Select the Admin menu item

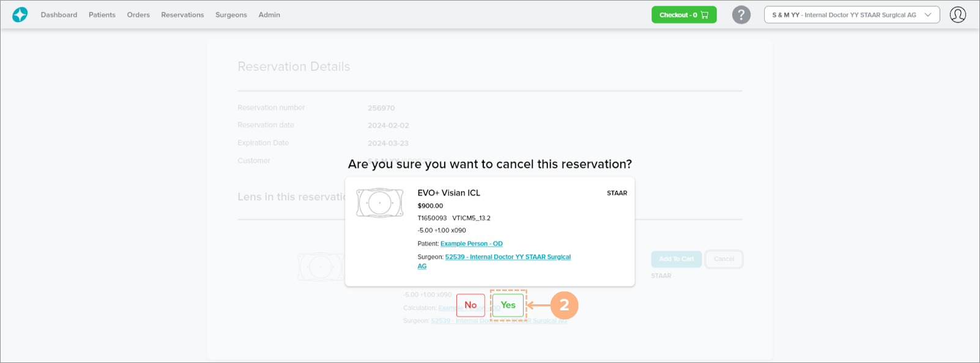pyautogui.click(x=269, y=15)
